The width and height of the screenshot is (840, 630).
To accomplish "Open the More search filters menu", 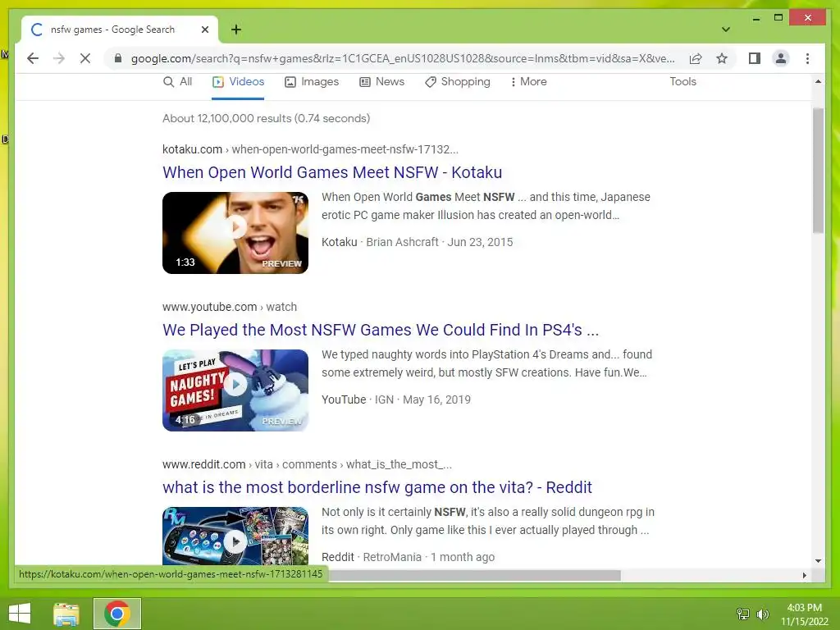I will [528, 81].
